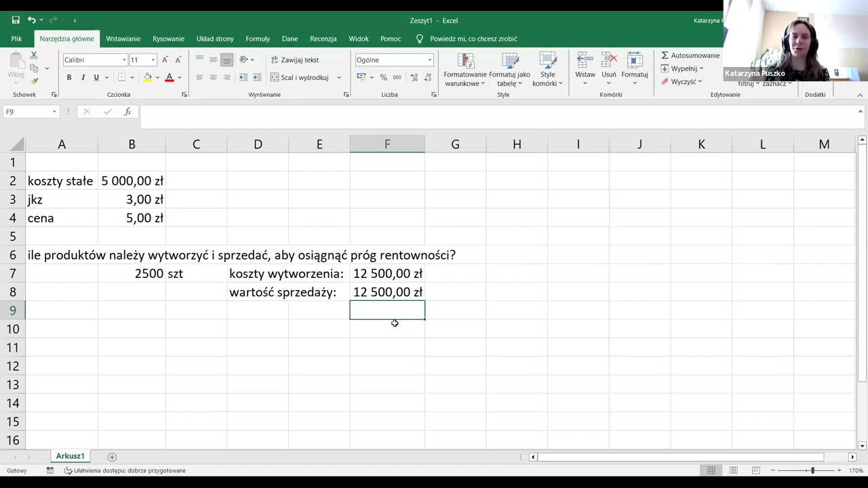Open Wyczyść clear menu
868x488 pixels.
coord(681,81)
